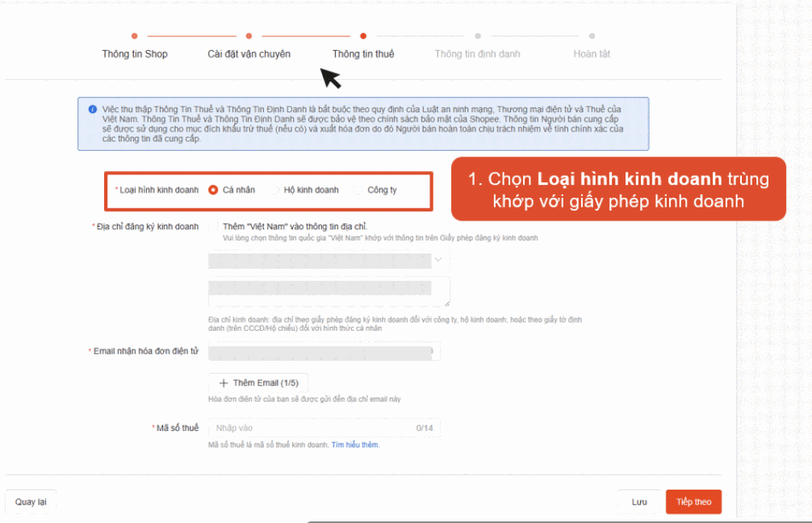Select the Cá nhân business type

[214, 190]
